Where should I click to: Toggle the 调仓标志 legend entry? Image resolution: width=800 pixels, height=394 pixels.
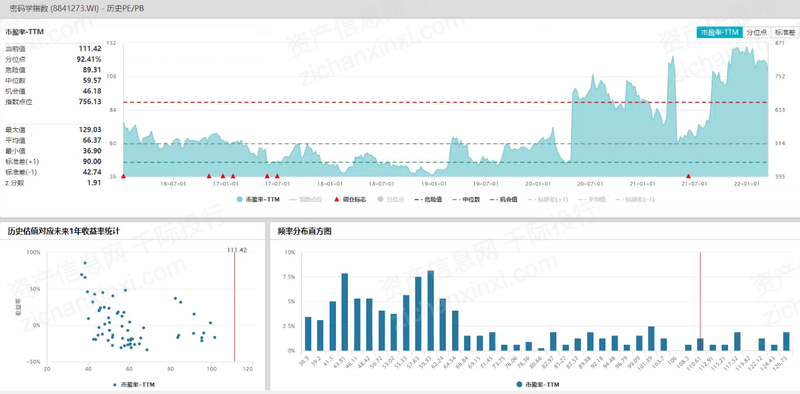tap(349, 200)
